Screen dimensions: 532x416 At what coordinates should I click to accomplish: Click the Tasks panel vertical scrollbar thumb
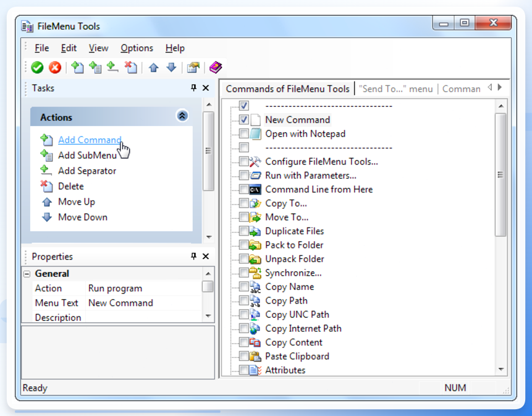point(208,151)
